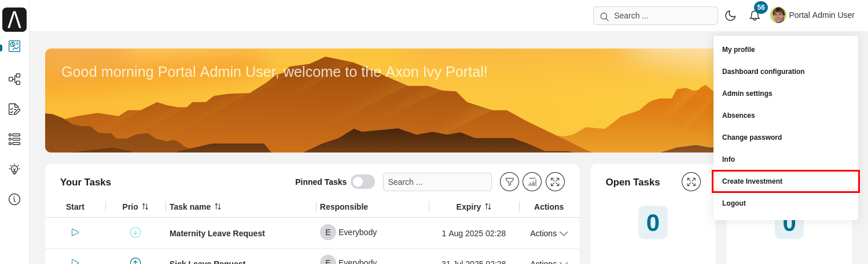This screenshot has height=264, width=868.
Task: Switch to dark mode via moon icon
Action: tap(730, 16)
